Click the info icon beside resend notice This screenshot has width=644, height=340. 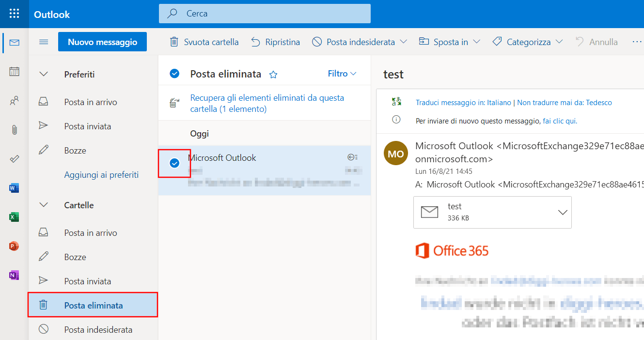pos(396,120)
